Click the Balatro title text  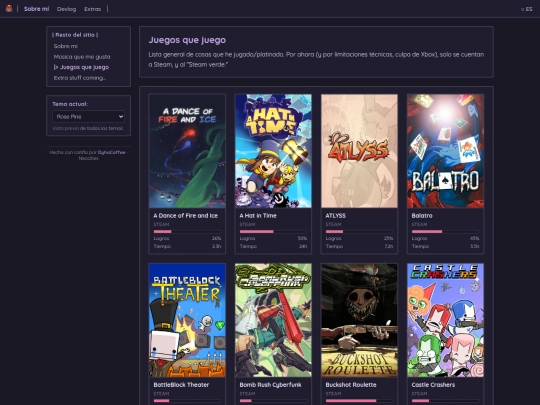422,216
